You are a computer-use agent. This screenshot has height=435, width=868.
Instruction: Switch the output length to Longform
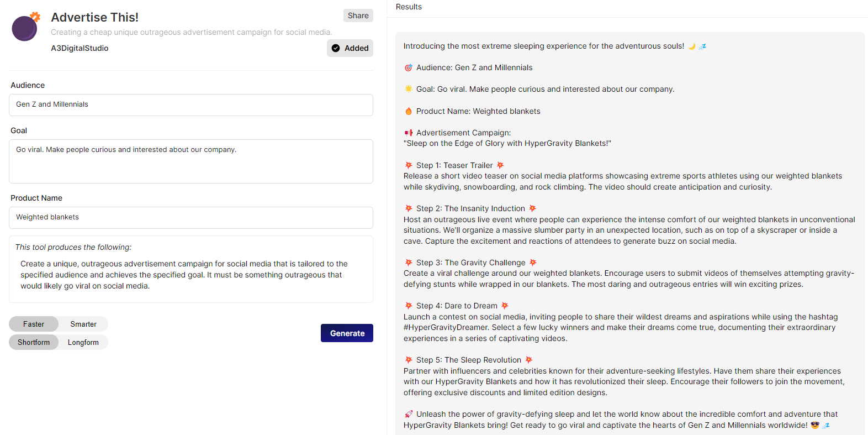pyautogui.click(x=83, y=342)
